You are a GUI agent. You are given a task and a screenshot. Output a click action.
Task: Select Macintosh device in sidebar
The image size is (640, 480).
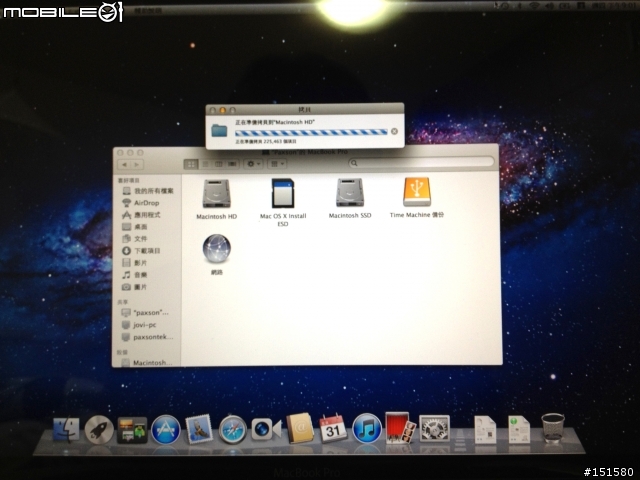coord(147,362)
